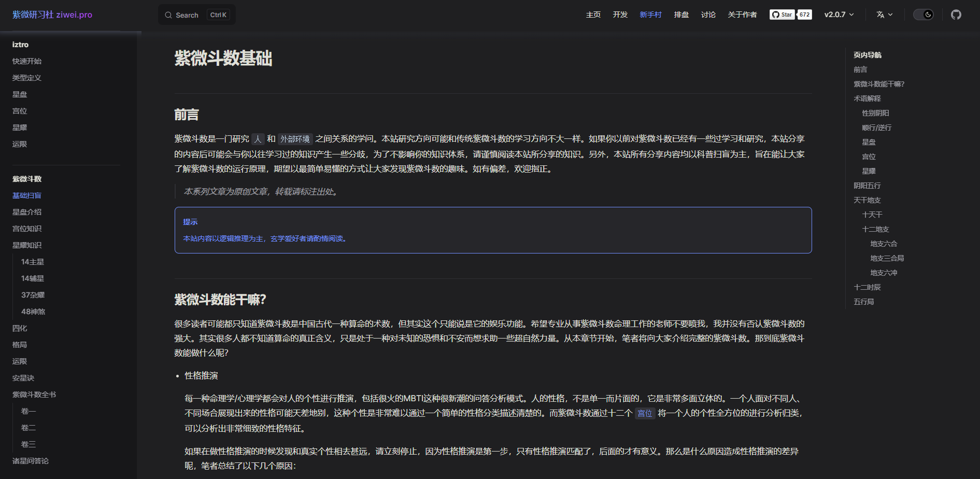The width and height of the screenshot is (980, 479).
Task: Click the search magnifier icon
Action: point(168,15)
